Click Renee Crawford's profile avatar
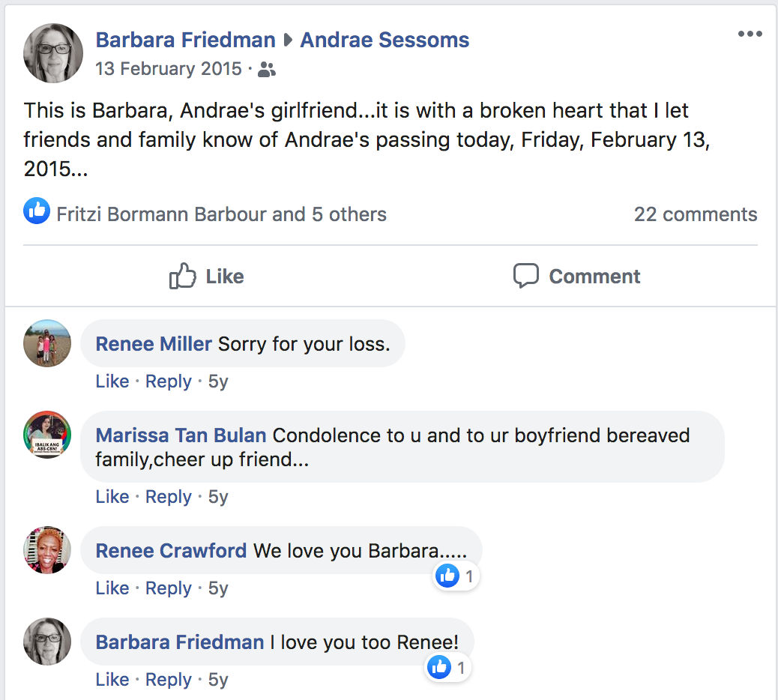Image resolution: width=778 pixels, height=700 pixels. click(x=47, y=550)
